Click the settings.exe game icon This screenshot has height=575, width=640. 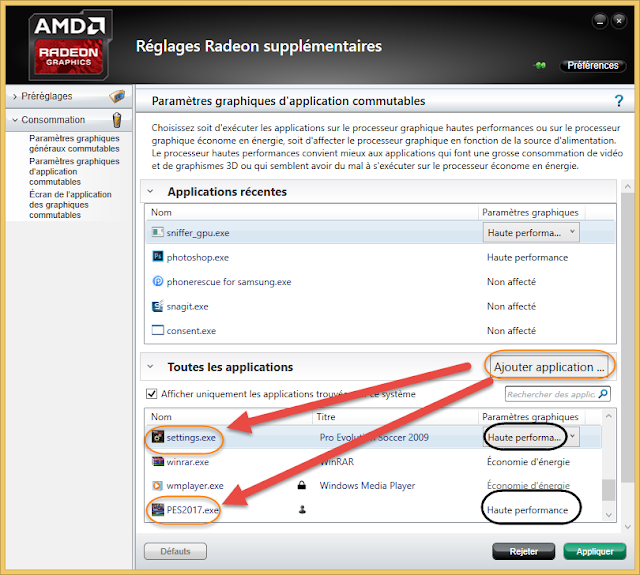158,437
